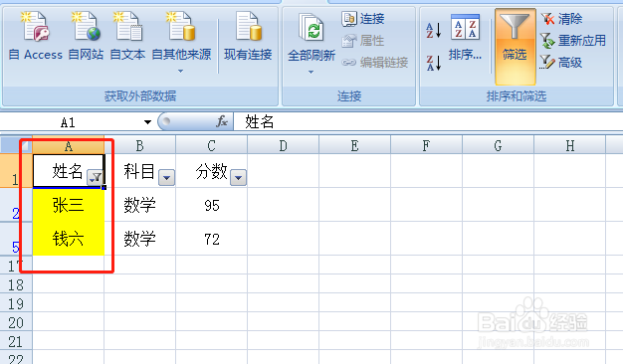This screenshot has width=623, height=364.
Task: Select header cell 科目
Action: [x=140, y=171]
